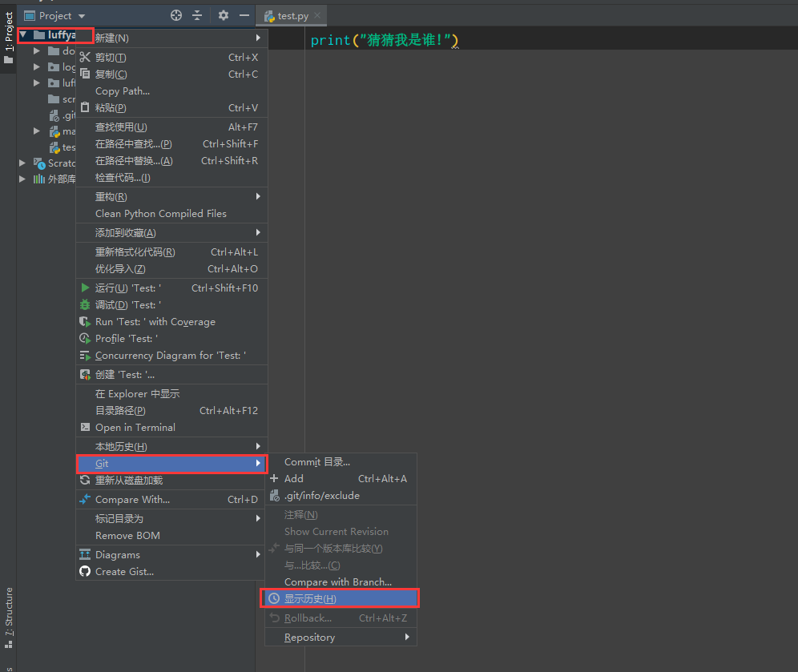
Task: Expand the 'ma' python file node
Action: point(37,131)
